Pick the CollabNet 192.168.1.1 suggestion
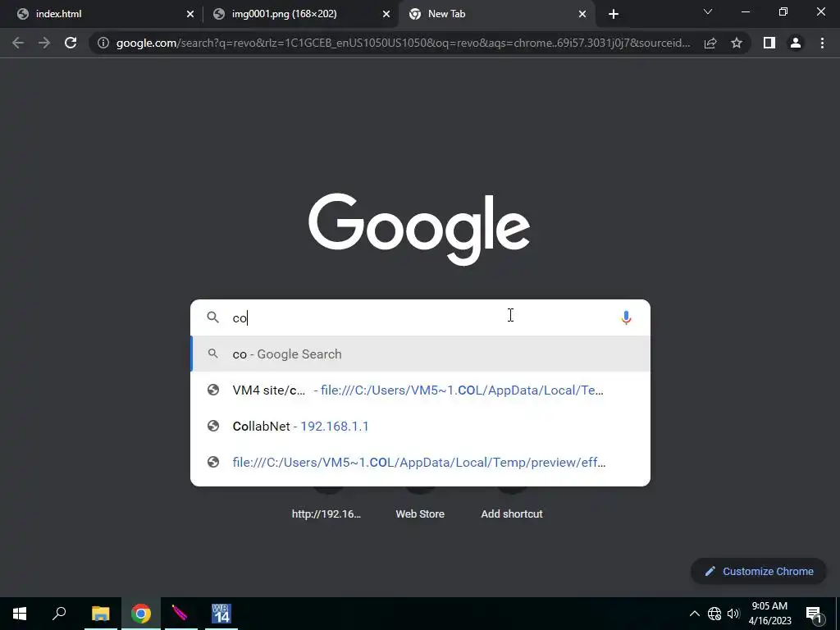840x630 pixels. 421,426
